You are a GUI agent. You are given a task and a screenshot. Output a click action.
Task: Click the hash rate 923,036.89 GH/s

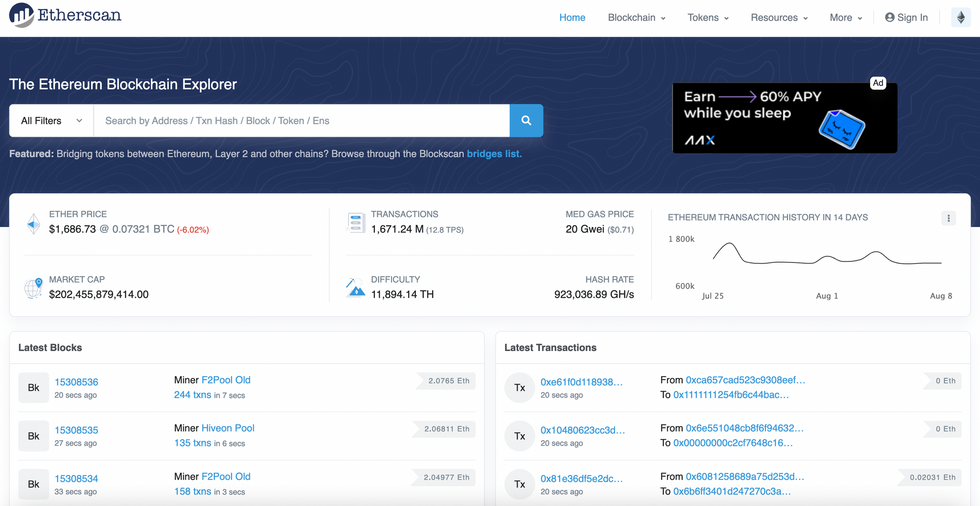594,294
